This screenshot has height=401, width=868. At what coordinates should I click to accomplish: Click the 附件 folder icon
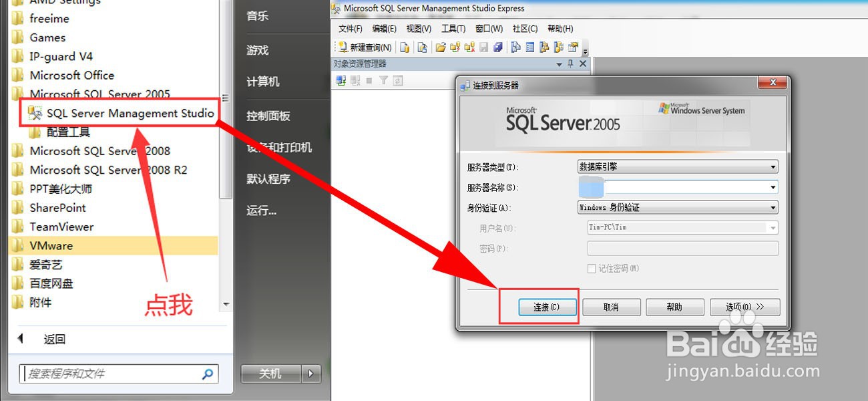click(x=17, y=303)
